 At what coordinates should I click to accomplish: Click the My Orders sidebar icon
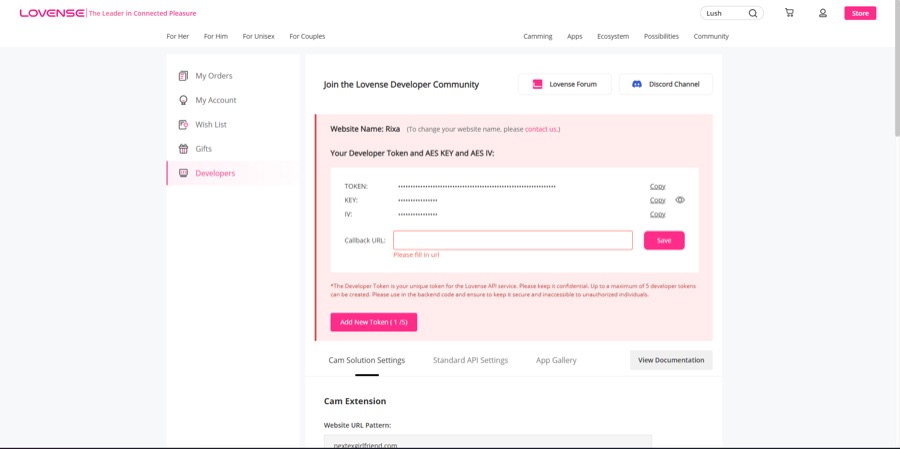pyautogui.click(x=183, y=76)
